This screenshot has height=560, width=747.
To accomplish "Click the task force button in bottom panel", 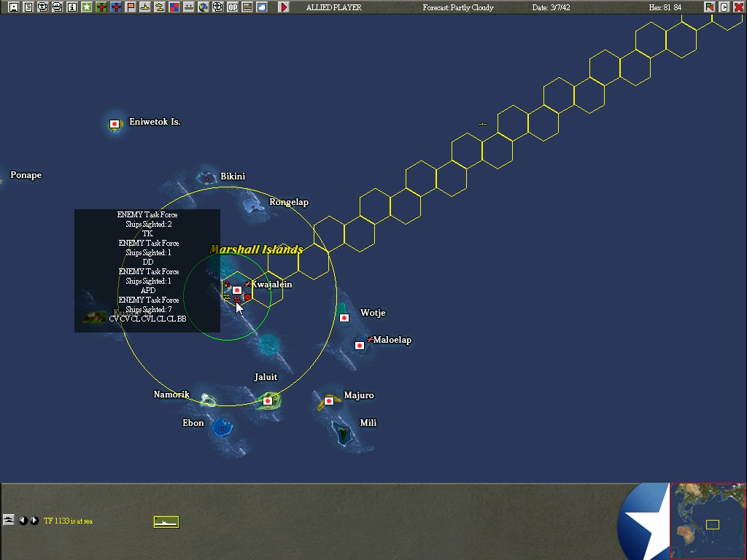I will click(x=9, y=519).
